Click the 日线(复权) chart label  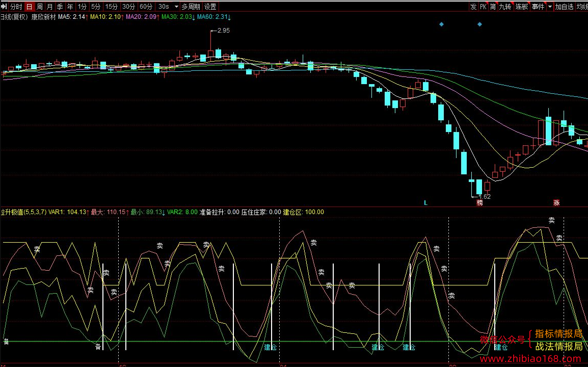coord(14,17)
